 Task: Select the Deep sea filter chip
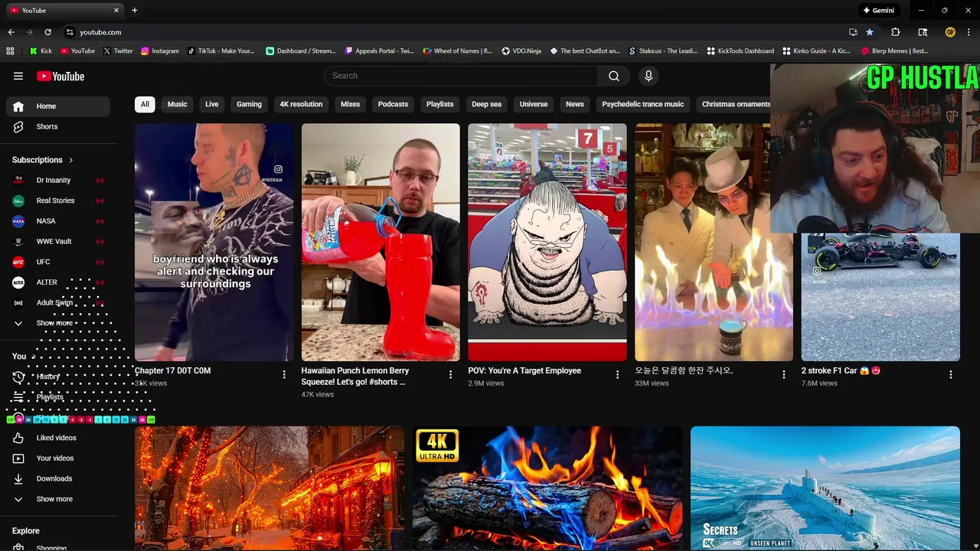point(486,104)
